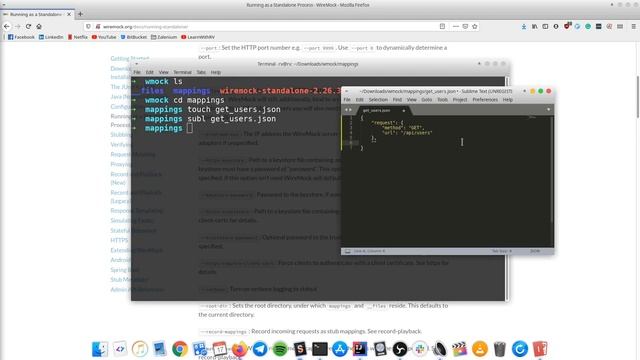Viewport: 640px width, 360px height.
Task: Open the Netflix bookmark
Action: pos(78,37)
